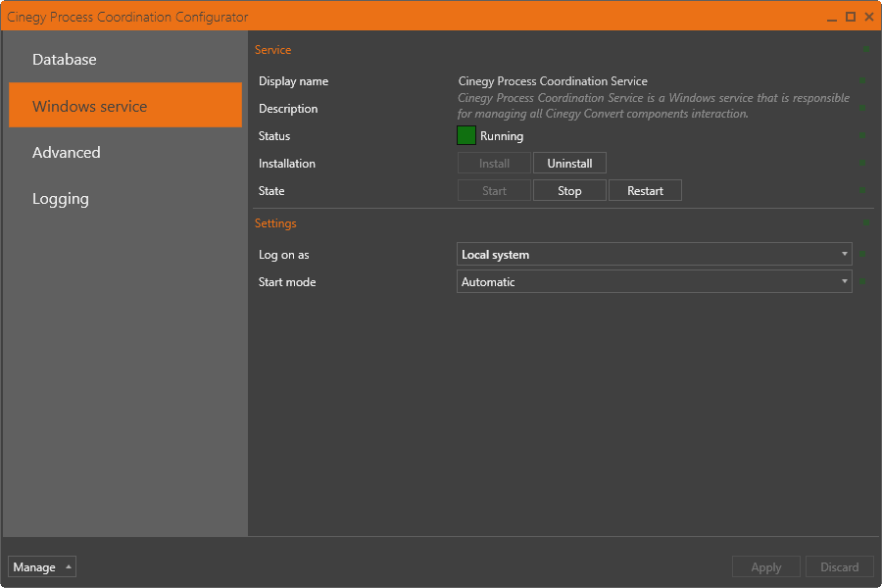
Task: Click the 'Start mode' label
Action: click(287, 282)
